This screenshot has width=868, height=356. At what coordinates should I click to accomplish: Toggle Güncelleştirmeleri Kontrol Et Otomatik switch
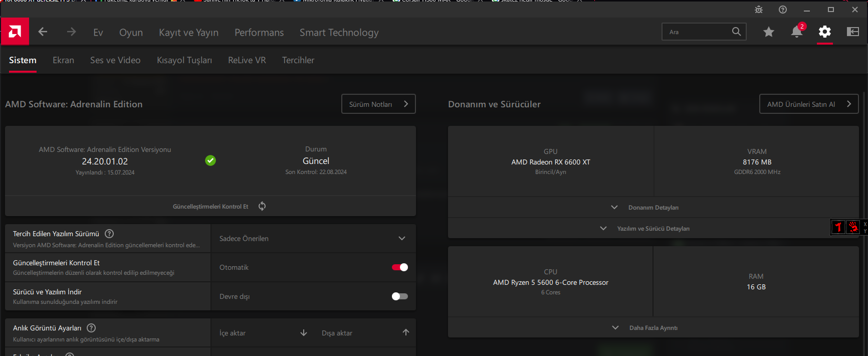click(400, 267)
